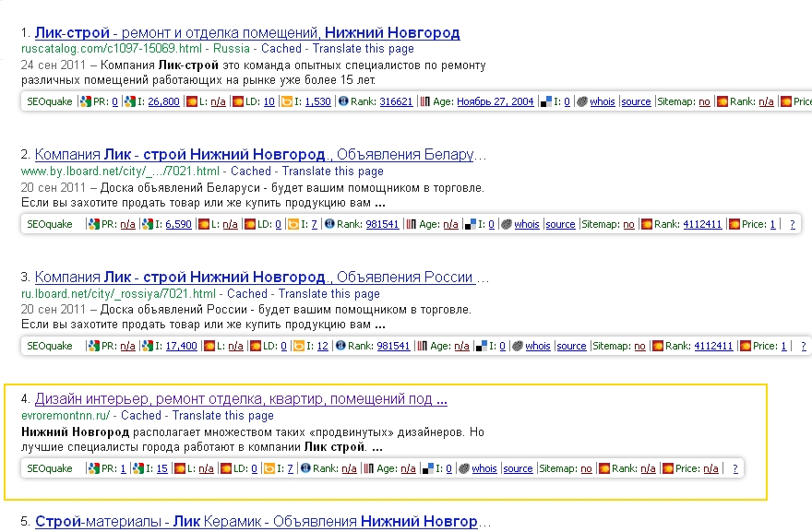Click Google index icon beside 26,800 value
Image resolution: width=812 pixels, height=532 pixels.
click(x=130, y=101)
